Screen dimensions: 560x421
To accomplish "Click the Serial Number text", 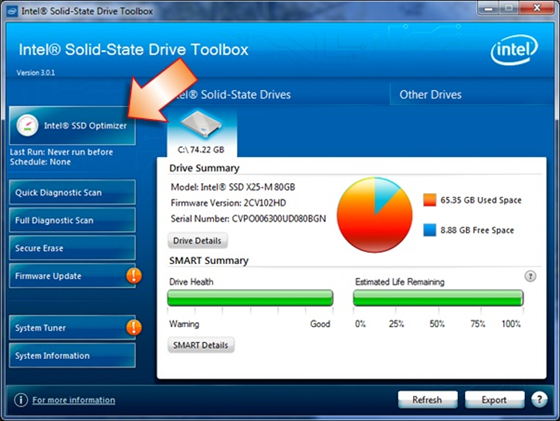I will coord(248,219).
